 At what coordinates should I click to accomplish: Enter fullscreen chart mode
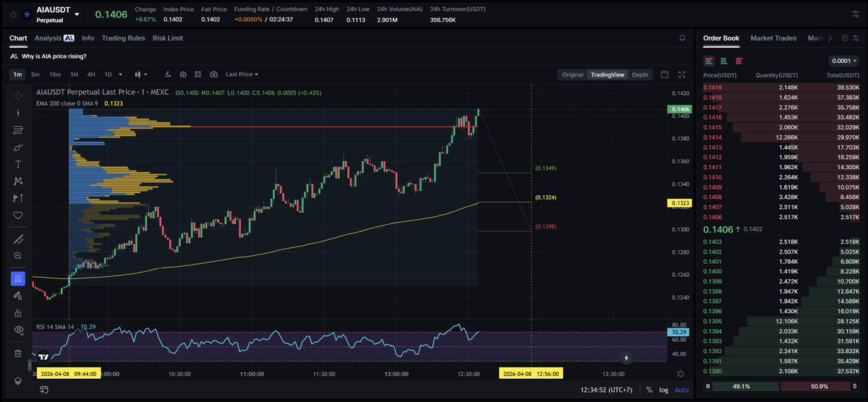coord(681,74)
